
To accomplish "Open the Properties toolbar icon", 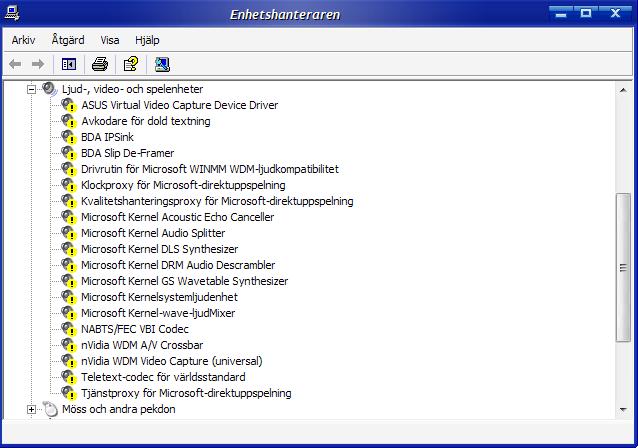I will (131, 64).
